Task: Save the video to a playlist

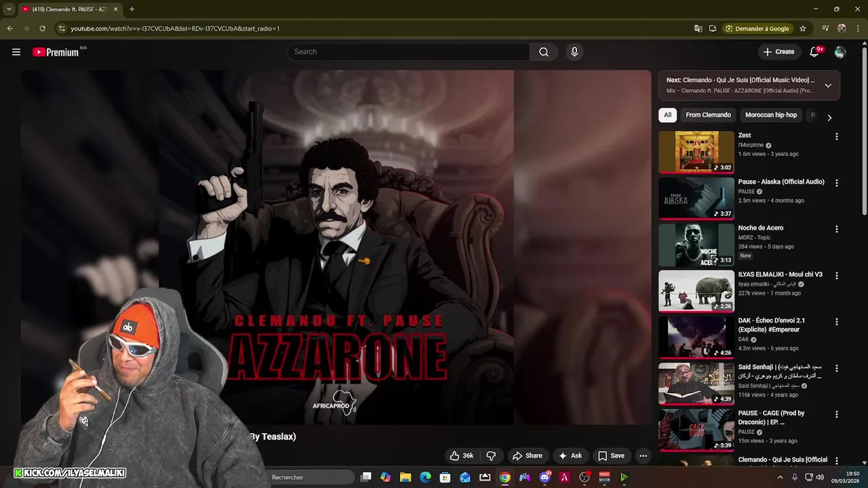Action: [611, 455]
